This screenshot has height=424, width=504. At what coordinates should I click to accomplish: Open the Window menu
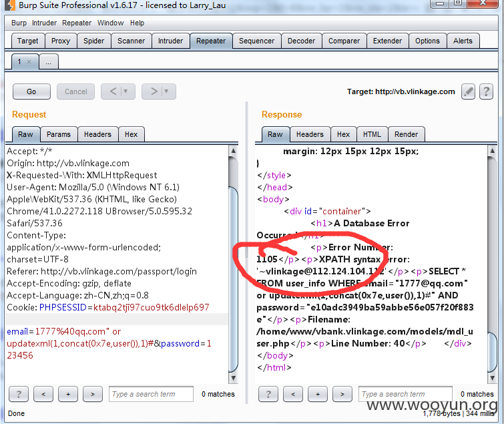[111, 23]
